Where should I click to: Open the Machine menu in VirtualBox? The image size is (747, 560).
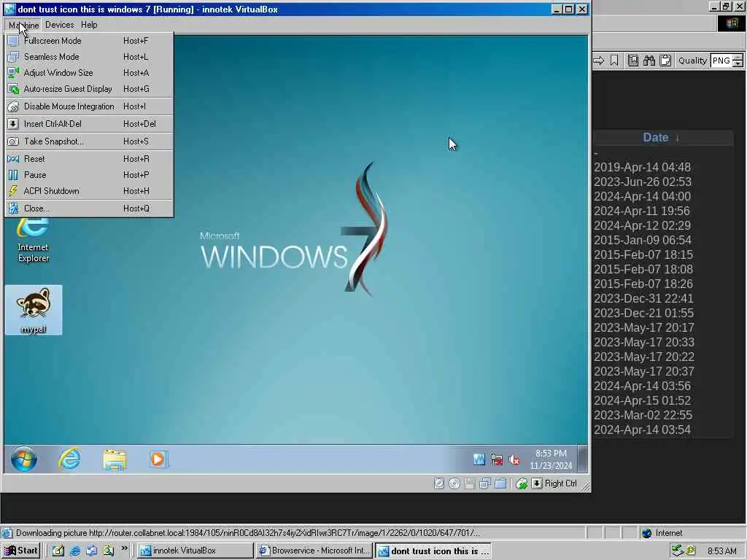[x=23, y=25]
